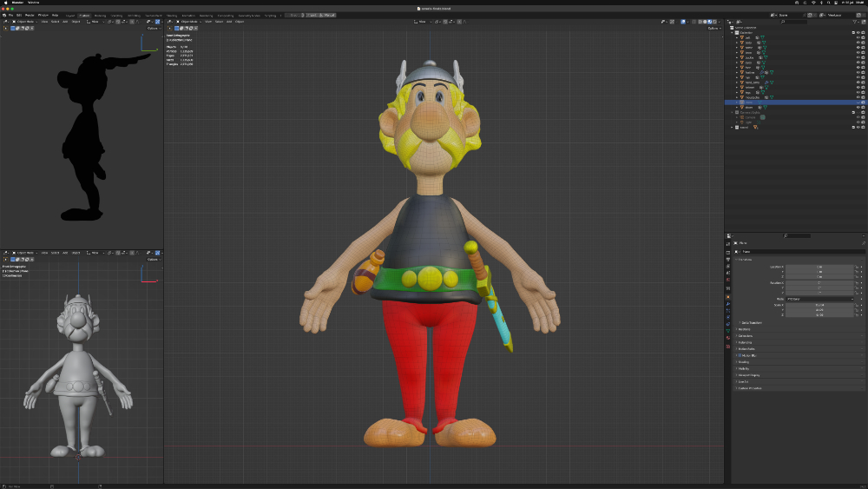Click the outliner Filter funnel icon
This screenshot has width=868, height=489.
tap(855, 22)
